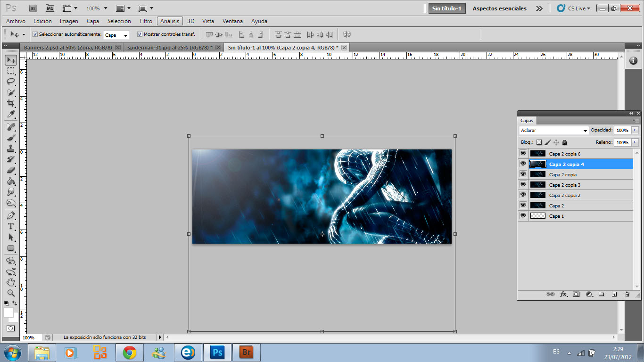The height and width of the screenshot is (362, 644).
Task: Open the CS Live button
Action: click(574, 8)
